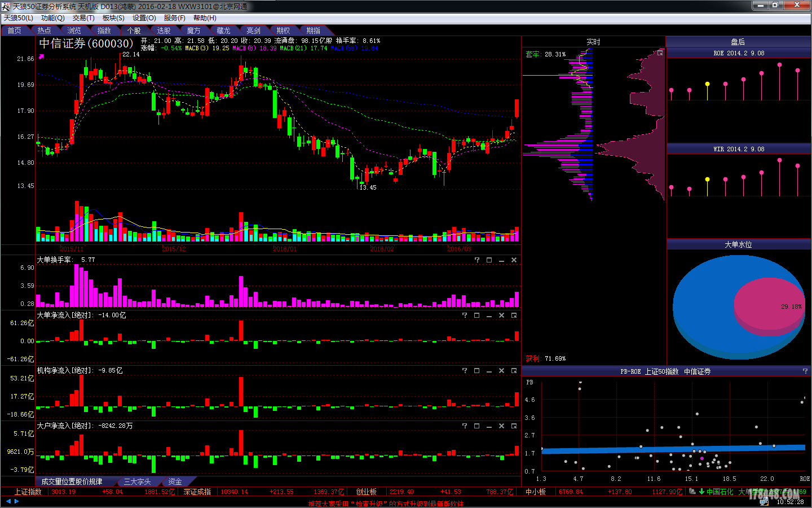Screen dimensions: 812x508
Task: Click the right navigation arrow at bottom-left
Action: (16, 501)
